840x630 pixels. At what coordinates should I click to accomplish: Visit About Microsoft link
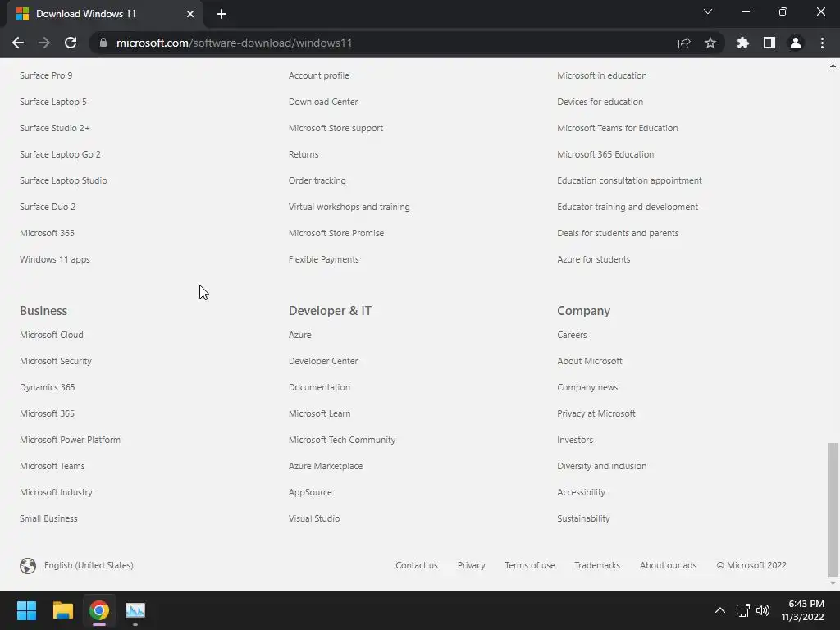(x=590, y=361)
